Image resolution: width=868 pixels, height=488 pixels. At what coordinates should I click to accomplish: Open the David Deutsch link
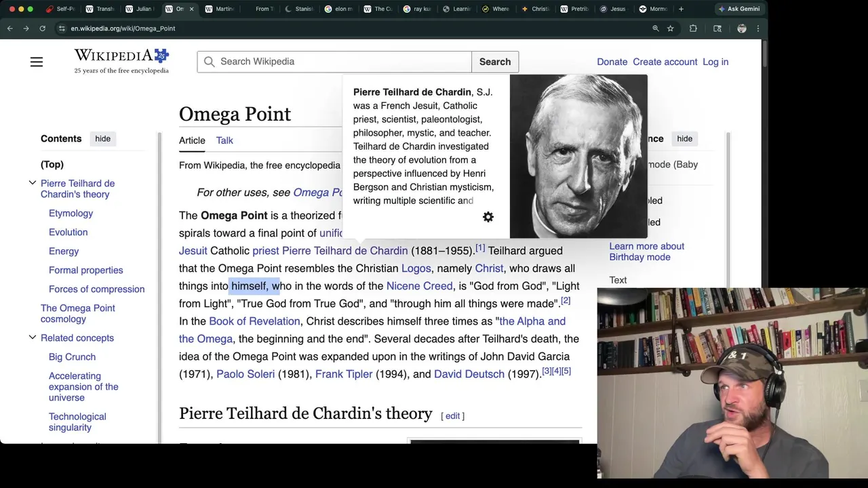click(469, 374)
